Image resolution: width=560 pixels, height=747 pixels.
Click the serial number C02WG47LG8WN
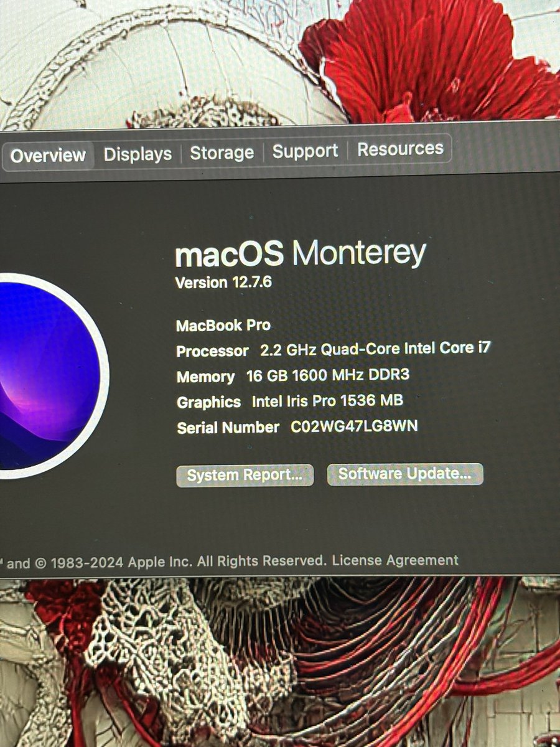coord(354,427)
